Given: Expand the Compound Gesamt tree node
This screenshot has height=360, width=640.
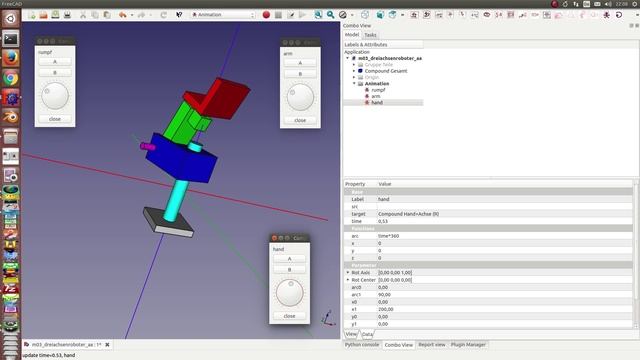Looking at the screenshot, I should (354, 71).
